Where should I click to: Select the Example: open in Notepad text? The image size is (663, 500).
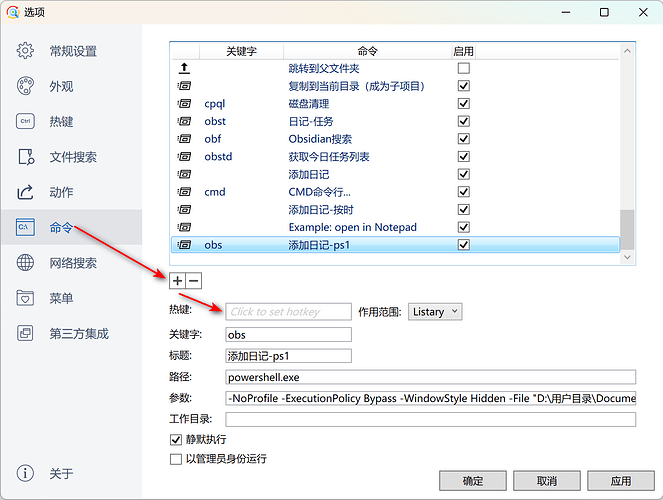click(x=353, y=227)
